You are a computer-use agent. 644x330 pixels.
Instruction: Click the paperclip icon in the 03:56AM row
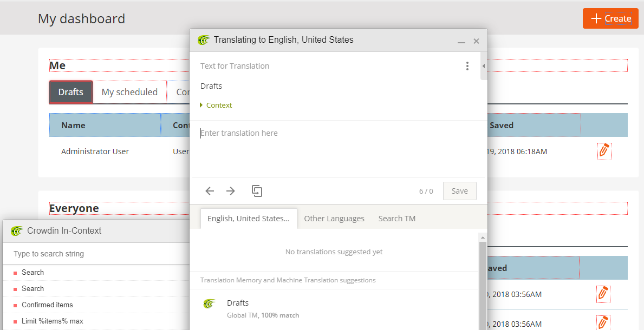coord(603,294)
